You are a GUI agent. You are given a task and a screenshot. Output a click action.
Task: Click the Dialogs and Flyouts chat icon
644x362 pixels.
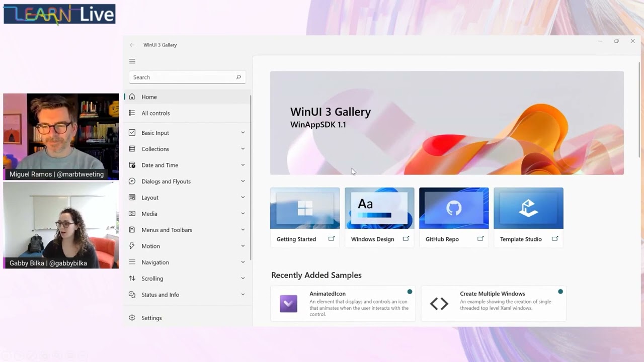[132, 181]
